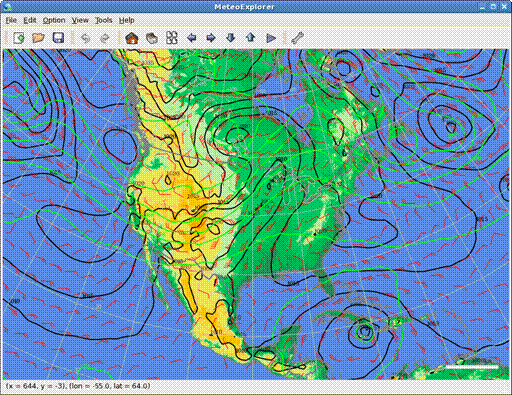This screenshot has height=395, width=512.
Task: Open a file with the folder icon
Action: [x=38, y=38]
